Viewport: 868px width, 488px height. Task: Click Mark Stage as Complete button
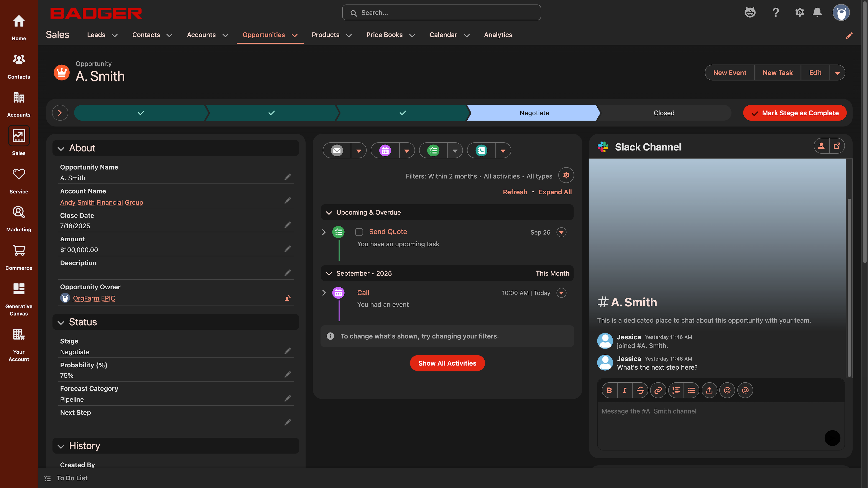coord(794,113)
